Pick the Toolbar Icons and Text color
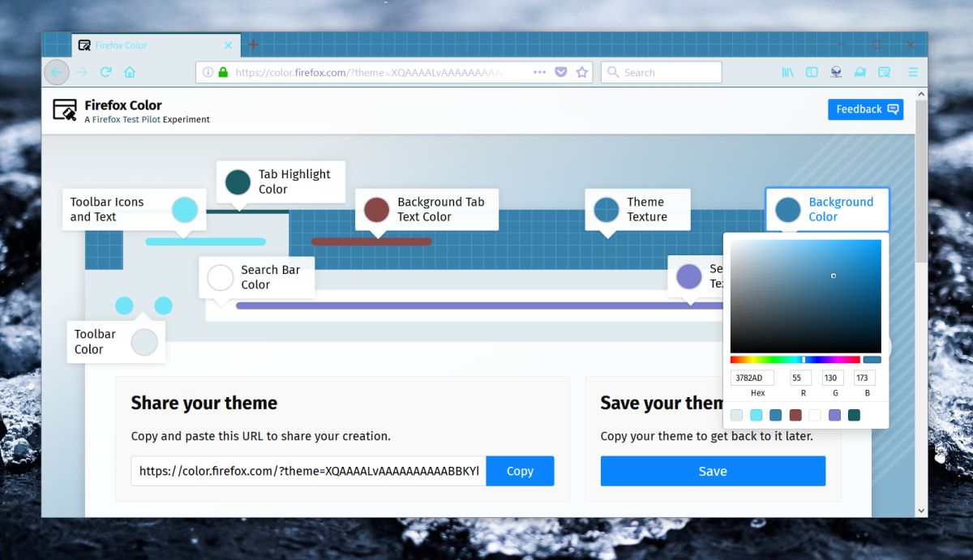The height and width of the screenshot is (560, 973). (185, 210)
